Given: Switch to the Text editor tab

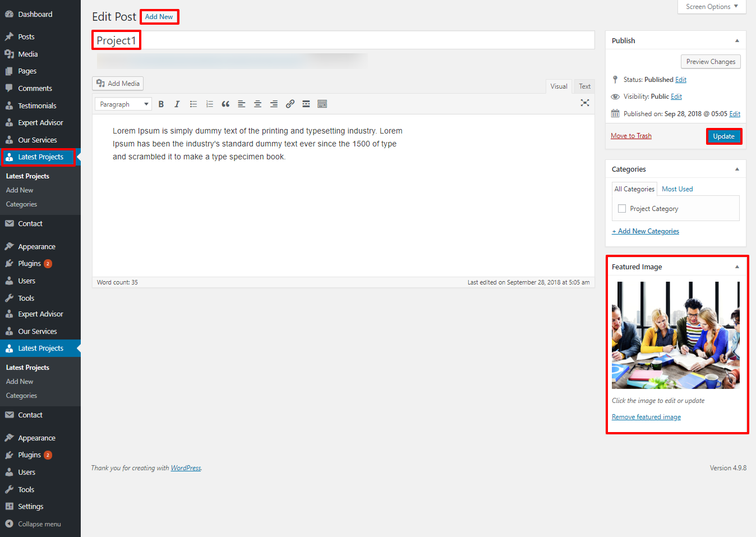Looking at the screenshot, I should point(584,86).
